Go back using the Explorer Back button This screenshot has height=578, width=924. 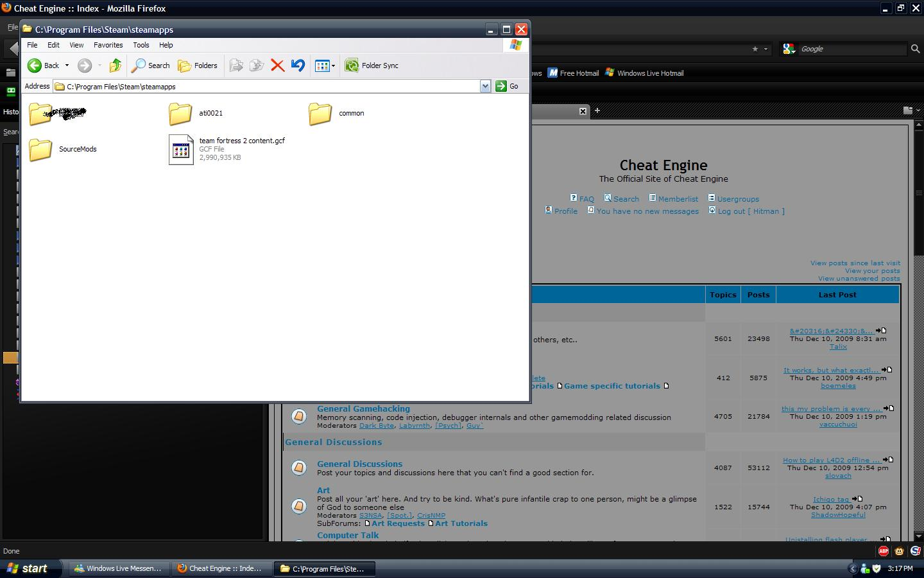[43, 66]
